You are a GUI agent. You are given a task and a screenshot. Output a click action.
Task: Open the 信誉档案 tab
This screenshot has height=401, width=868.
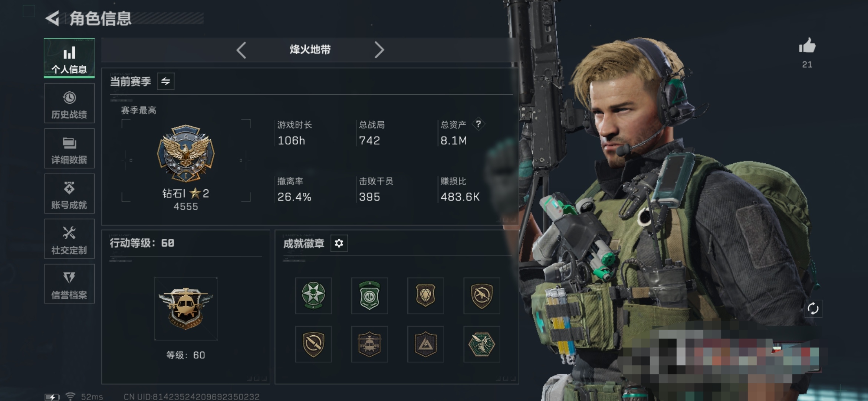69,284
